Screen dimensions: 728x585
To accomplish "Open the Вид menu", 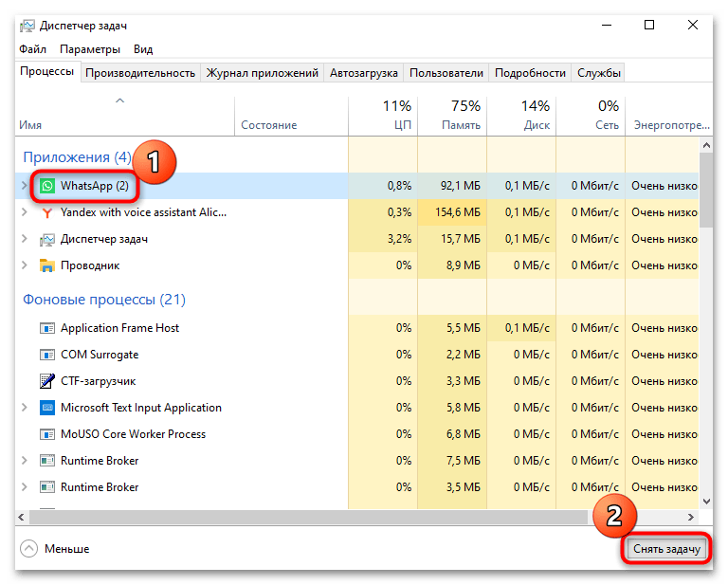I will pyautogui.click(x=143, y=49).
